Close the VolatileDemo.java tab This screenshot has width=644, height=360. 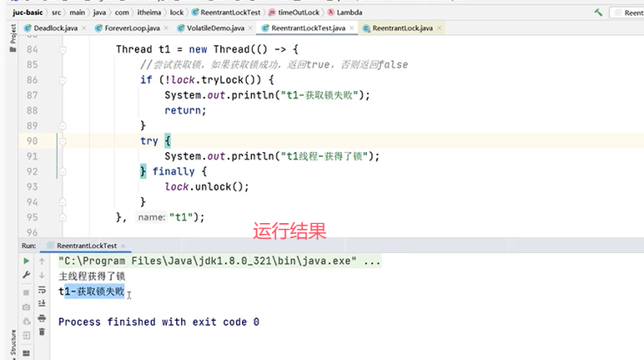[x=250, y=28]
